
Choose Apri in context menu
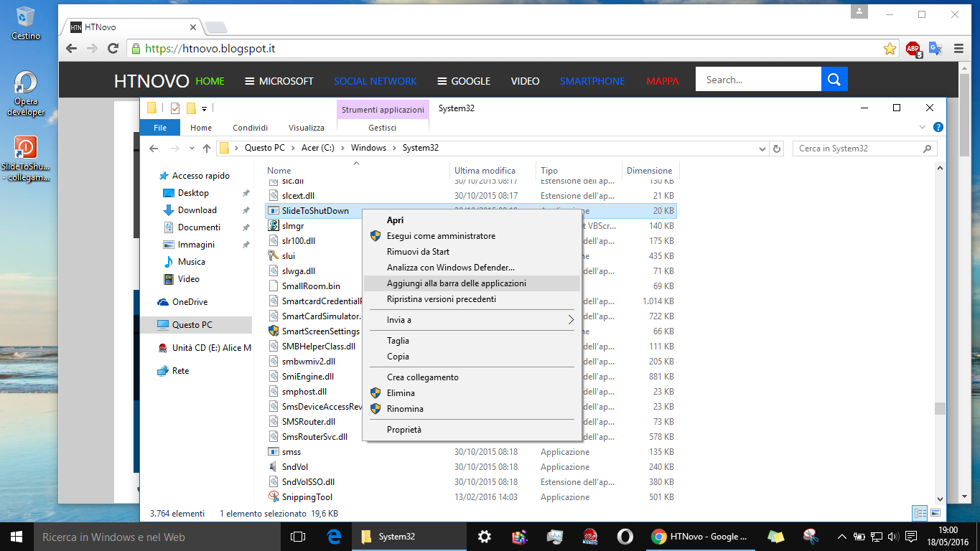(472, 220)
